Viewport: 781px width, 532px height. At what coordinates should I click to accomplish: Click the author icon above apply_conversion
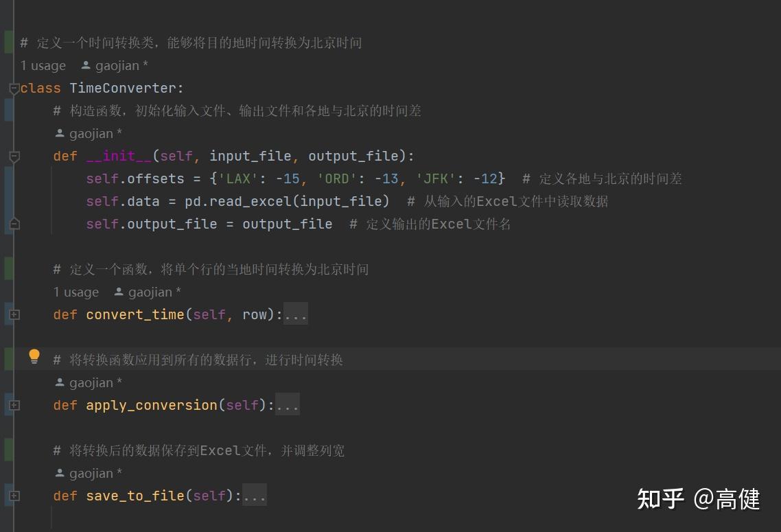point(60,382)
